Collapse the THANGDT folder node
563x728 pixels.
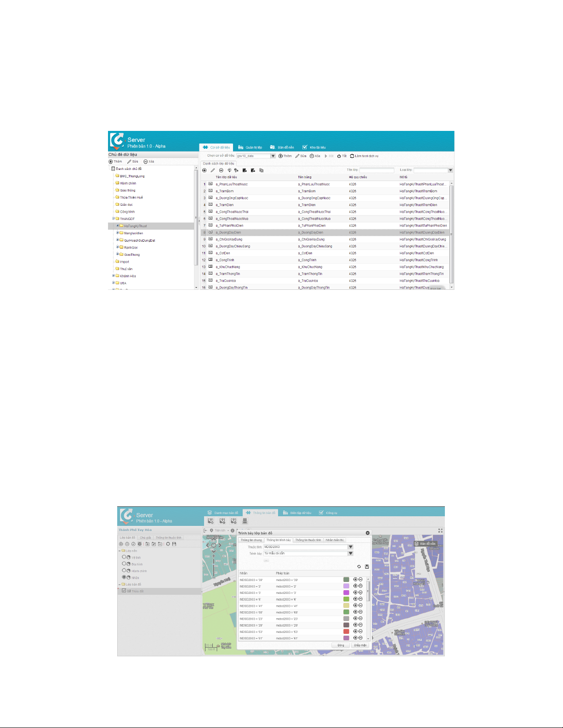tap(113, 219)
